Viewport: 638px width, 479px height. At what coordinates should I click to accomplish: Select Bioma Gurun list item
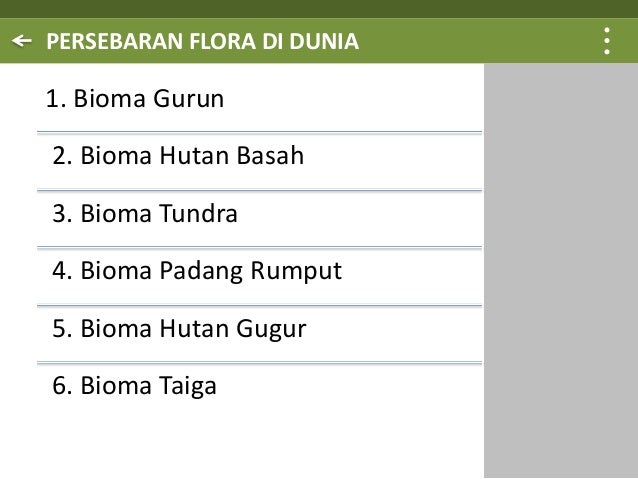(135, 100)
